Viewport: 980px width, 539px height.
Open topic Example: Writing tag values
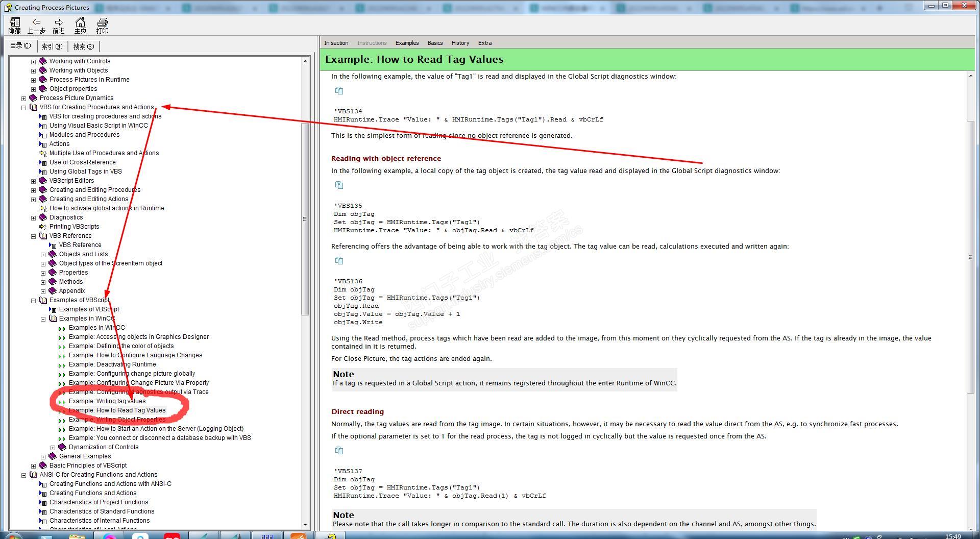pos(107,401)
